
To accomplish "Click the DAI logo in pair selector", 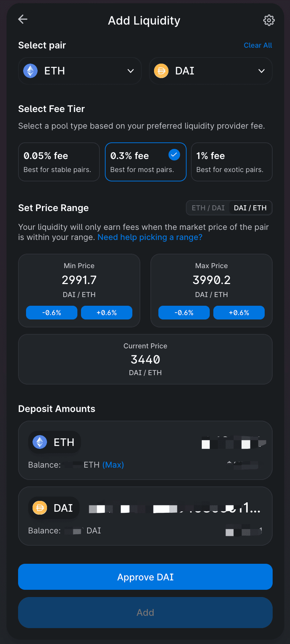I will [x=161, y=71].
